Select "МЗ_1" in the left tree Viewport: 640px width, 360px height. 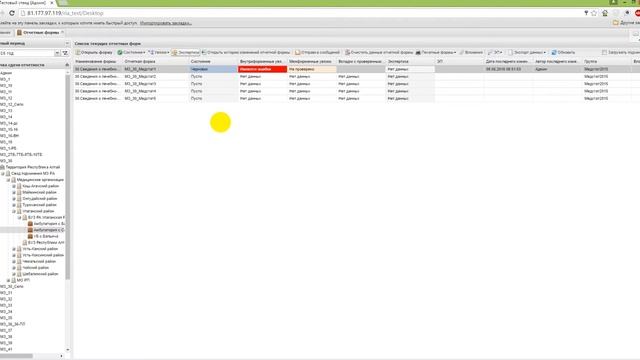pos(5,79)
